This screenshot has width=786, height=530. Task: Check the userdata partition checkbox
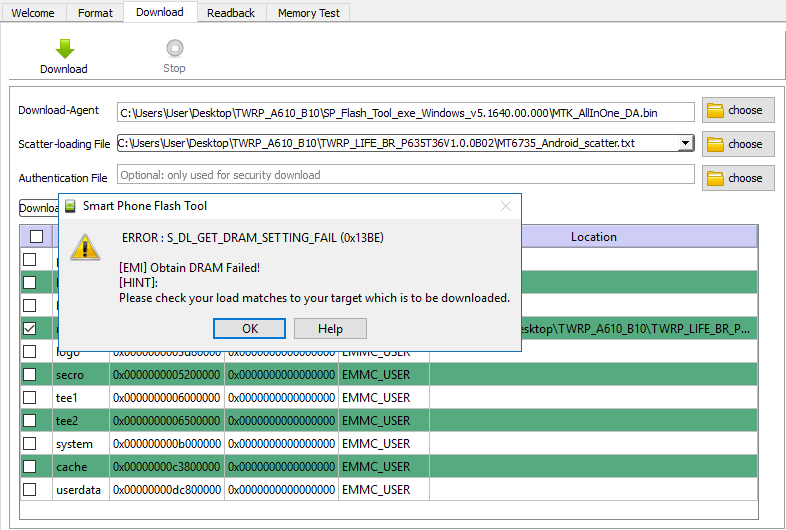coord(30,490)
